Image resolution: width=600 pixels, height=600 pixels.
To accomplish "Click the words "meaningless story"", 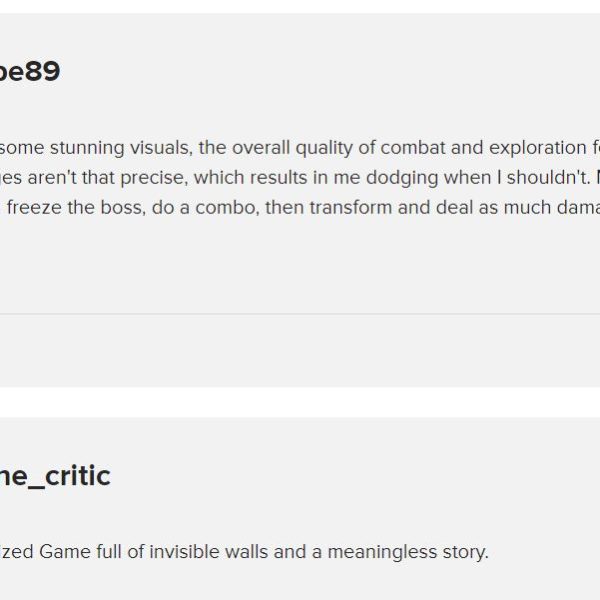I will click(x=408, y=552).
